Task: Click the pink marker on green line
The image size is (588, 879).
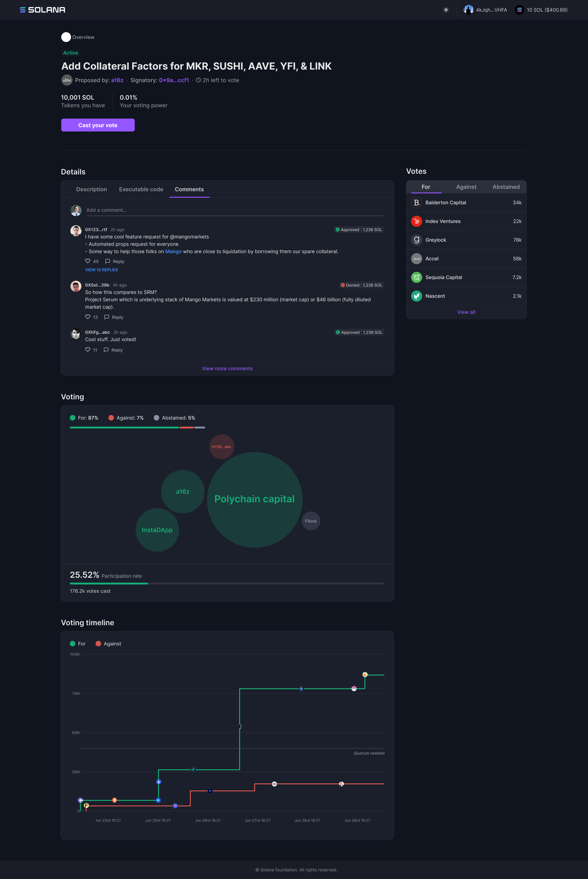Action: (x=354, y=689)
